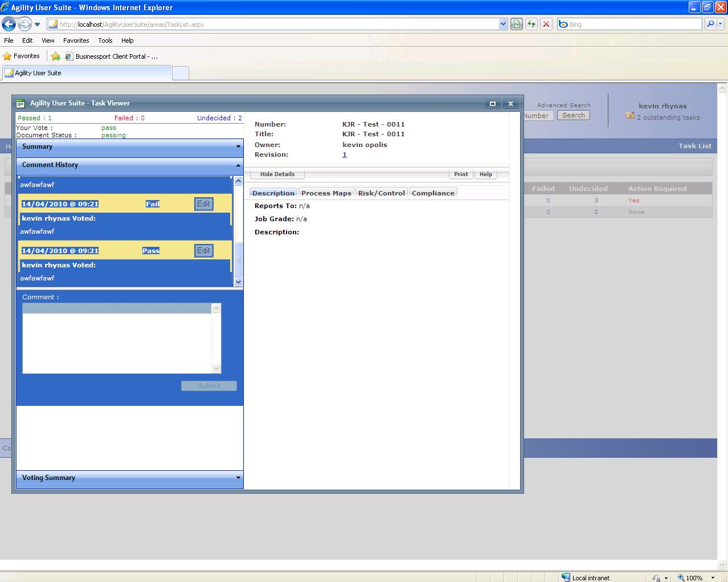
Task: Open Businessport Client Portal favorite link
Action: point(112,56)
